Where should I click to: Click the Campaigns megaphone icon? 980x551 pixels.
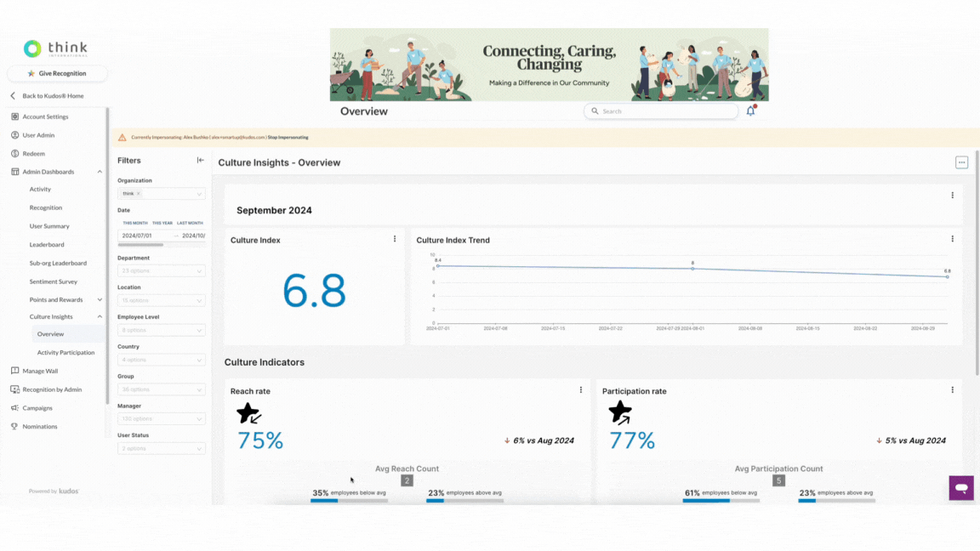click(x=15, y=408)
